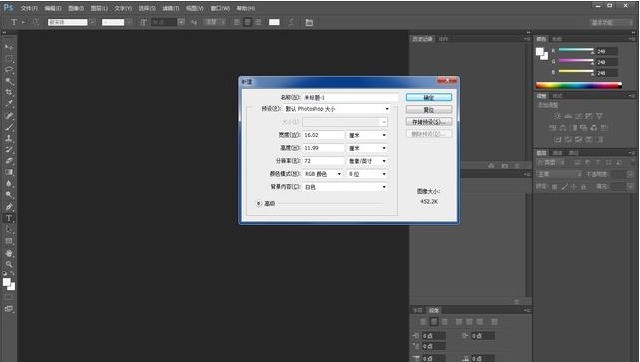640x362 pixels.
Task: Select the Quick Selection tool
Action: (9, 81)
